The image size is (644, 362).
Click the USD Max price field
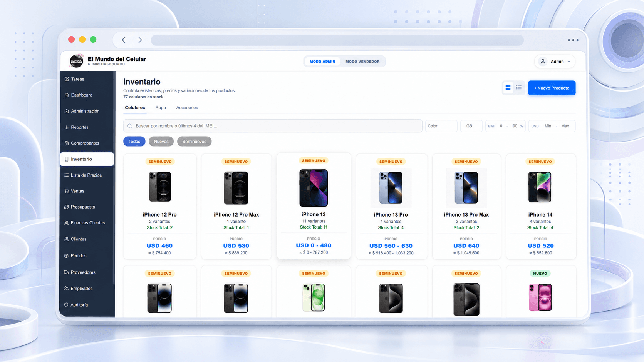565,126
